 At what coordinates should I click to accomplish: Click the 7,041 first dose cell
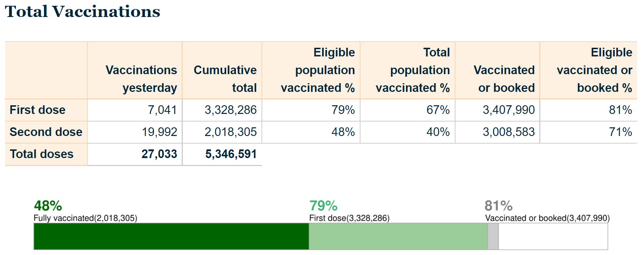[162, 110]
